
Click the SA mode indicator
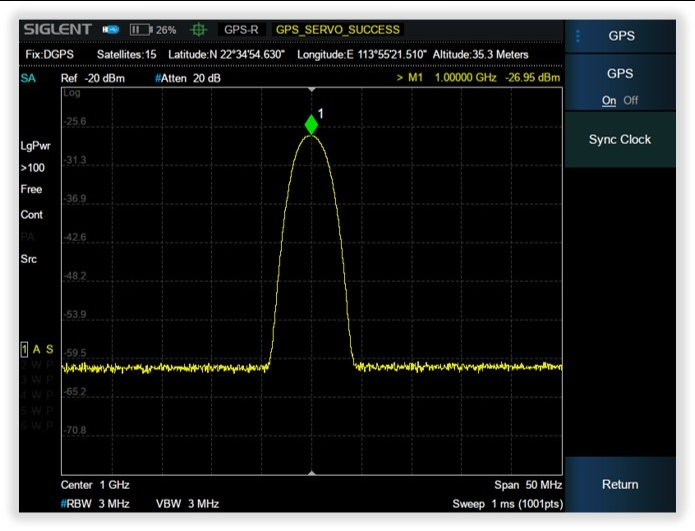point(28,78)
